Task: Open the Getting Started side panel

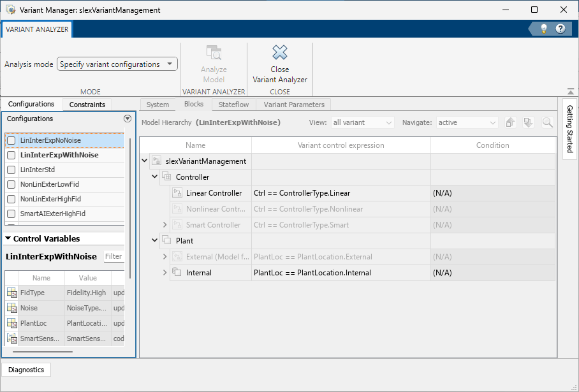Action: (570, 129)
